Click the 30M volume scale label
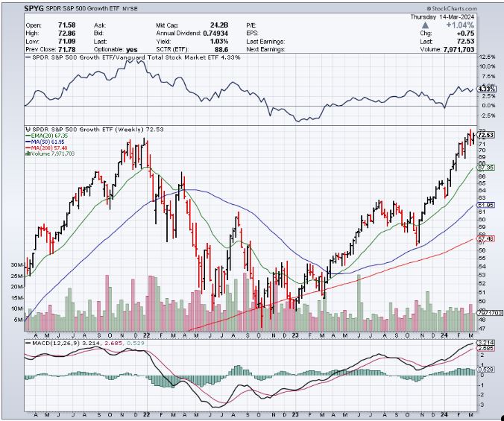Screen dimensions: 504x421 click(17, 265)
